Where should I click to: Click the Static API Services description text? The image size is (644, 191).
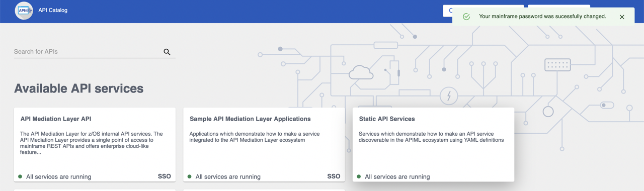pos(431,137)
